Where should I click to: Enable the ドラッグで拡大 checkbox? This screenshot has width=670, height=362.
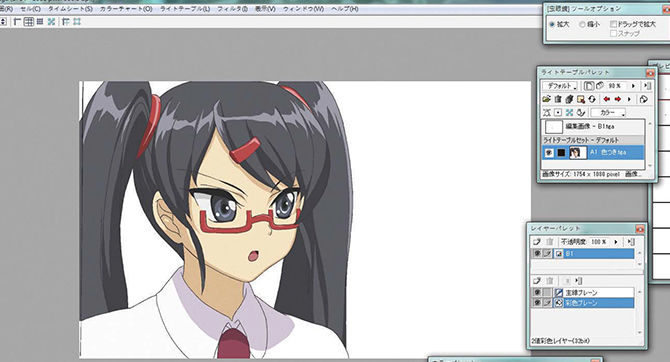coord(613,24)
